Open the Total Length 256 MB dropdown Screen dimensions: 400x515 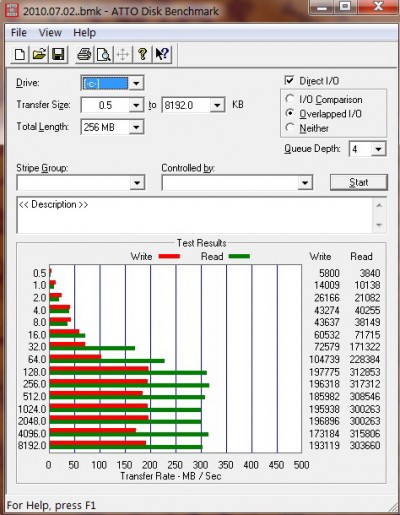point(136,127)
